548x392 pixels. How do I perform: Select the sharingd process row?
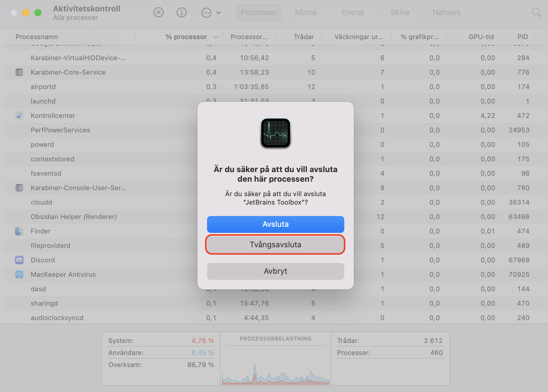(275, 303)
